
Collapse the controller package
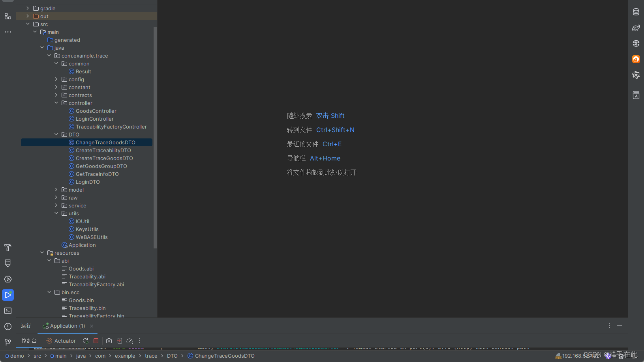56,103
